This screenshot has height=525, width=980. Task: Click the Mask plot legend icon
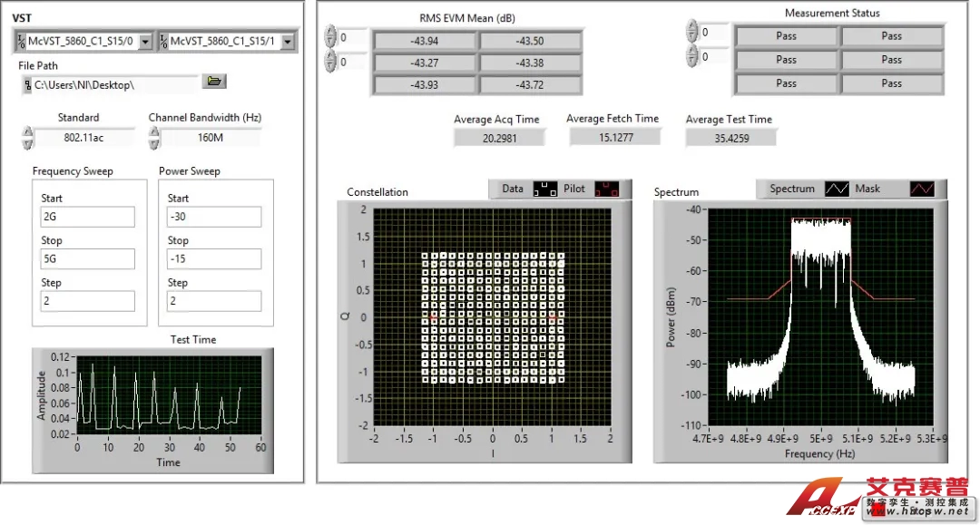(921, 190)
